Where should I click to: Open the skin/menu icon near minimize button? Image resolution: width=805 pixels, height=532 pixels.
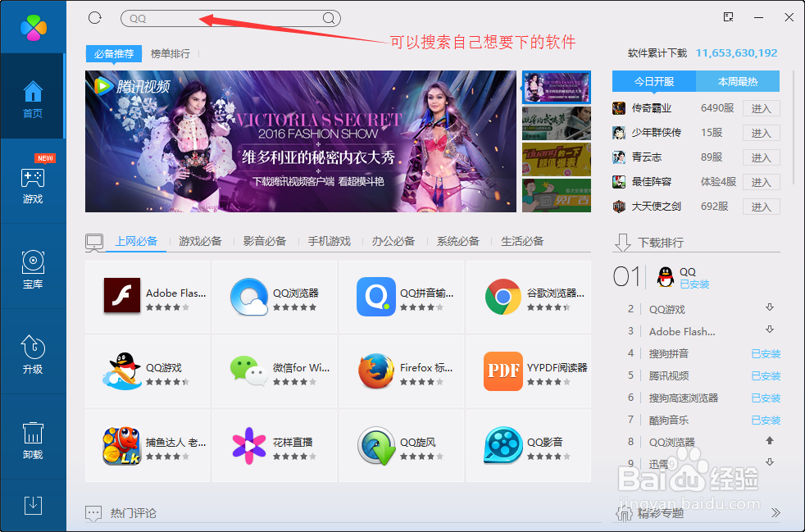coord(729,17)
